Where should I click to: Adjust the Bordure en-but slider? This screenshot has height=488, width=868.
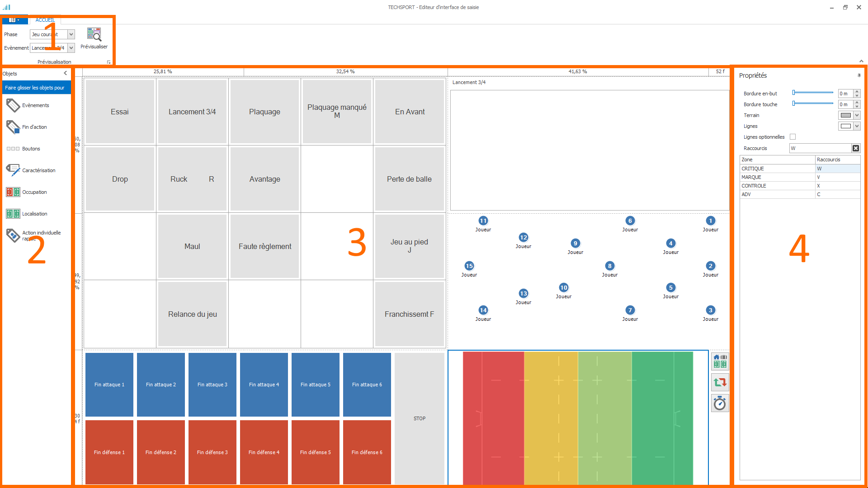813,93
